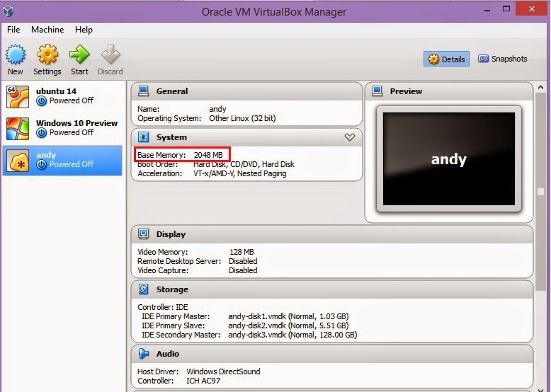Select the ubuntu 14 VM icon
This screenshot has width=551, height=392.
[18, 97]
